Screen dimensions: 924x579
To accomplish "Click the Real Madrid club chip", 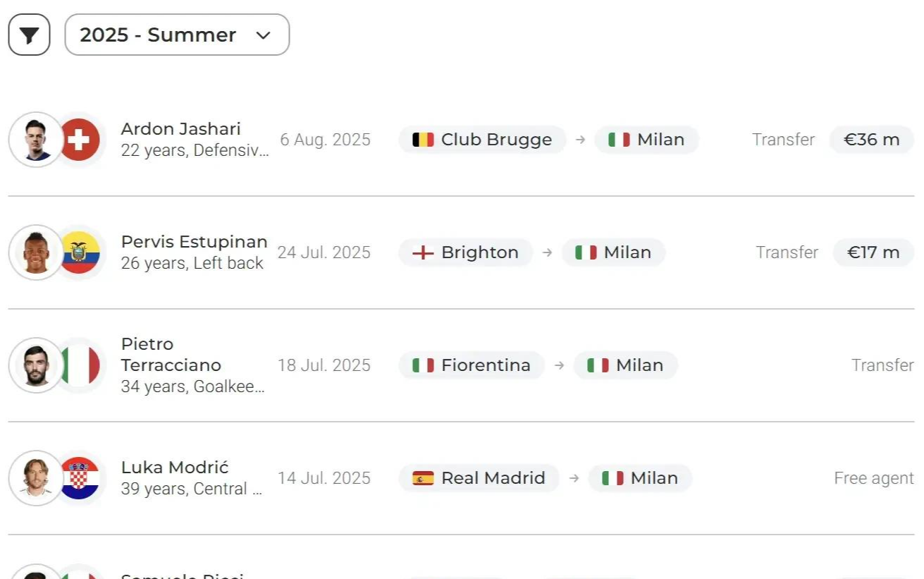I will [479, 478].
